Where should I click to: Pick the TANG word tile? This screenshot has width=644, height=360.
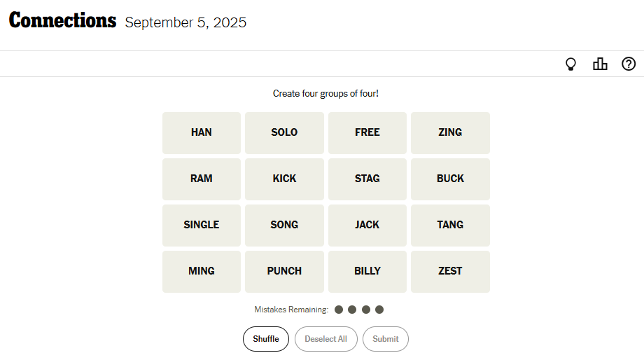coord(450,225)
